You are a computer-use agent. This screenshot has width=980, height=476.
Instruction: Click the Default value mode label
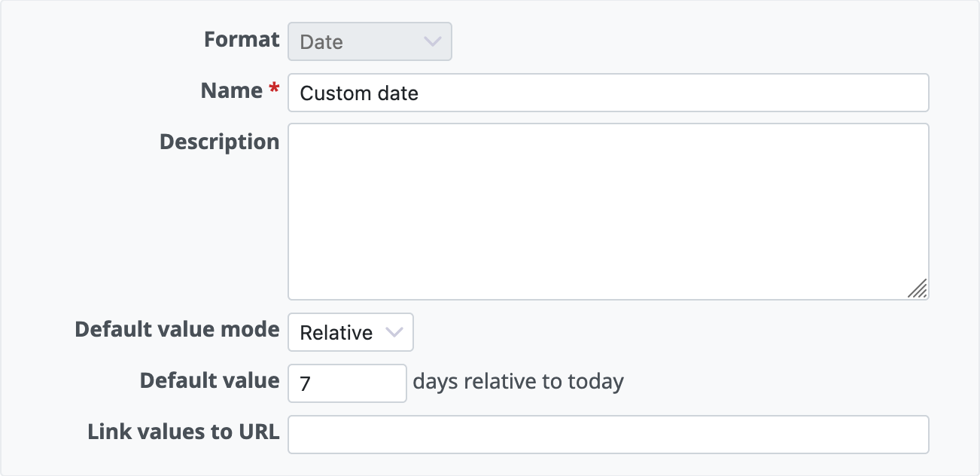(177, 329)
